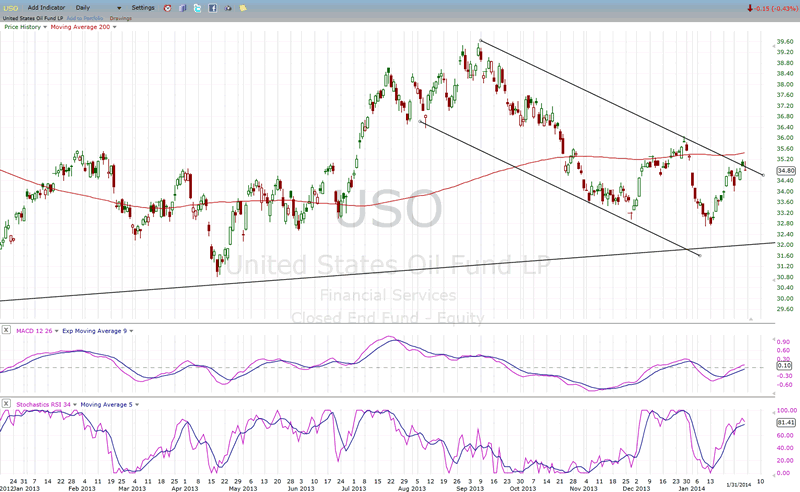Click the USO ticker symbol

(x=11, y=8)
